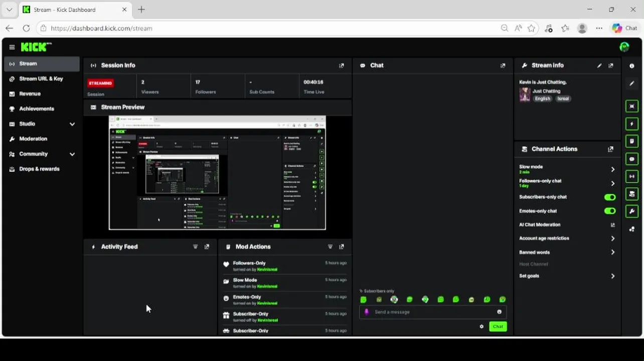Image resolution: width=644 pixels, height=361 pixels.
Task: Pop out the Mod Actions panel
Action: point(342,247)
